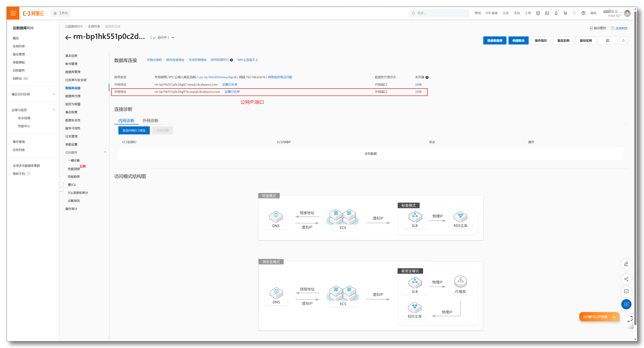Screen dimensions: 644x348
Task: Open the orange hamburger menu
Action: click(x=13, y=13)
